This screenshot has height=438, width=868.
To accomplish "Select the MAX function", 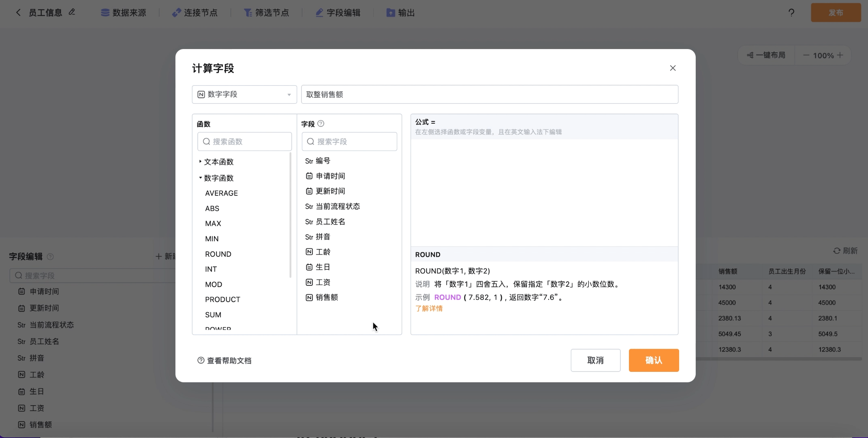I will coord(213,223).
